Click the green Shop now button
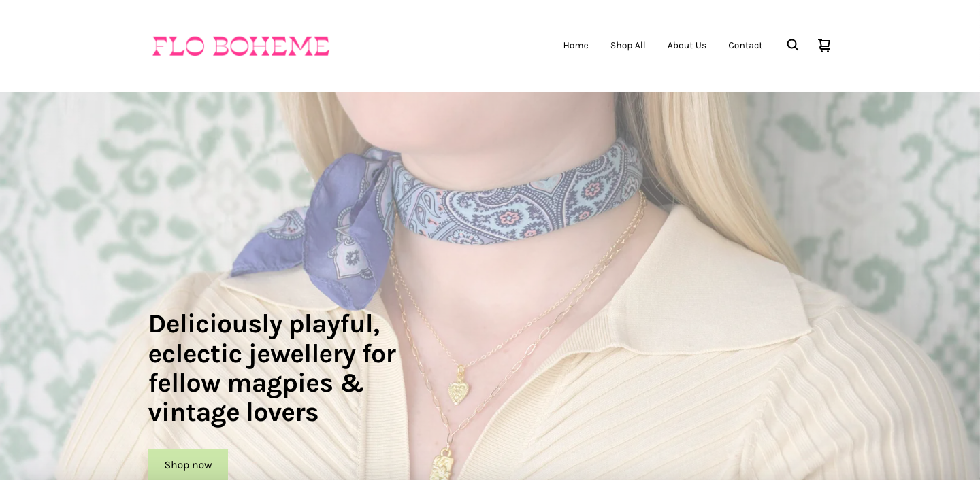980x480 pixels. point(188,464)
